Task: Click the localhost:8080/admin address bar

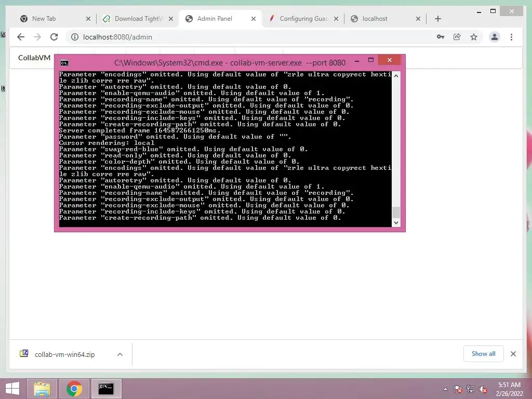Action: point(251,37)
